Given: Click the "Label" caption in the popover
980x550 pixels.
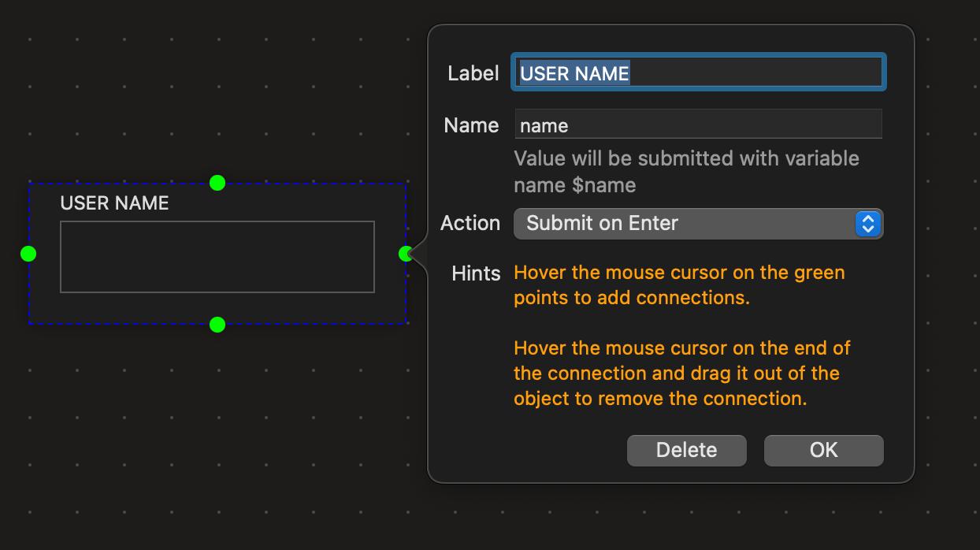Looking at the screenshot, I should pyautogui.click(x=473, y=73).
